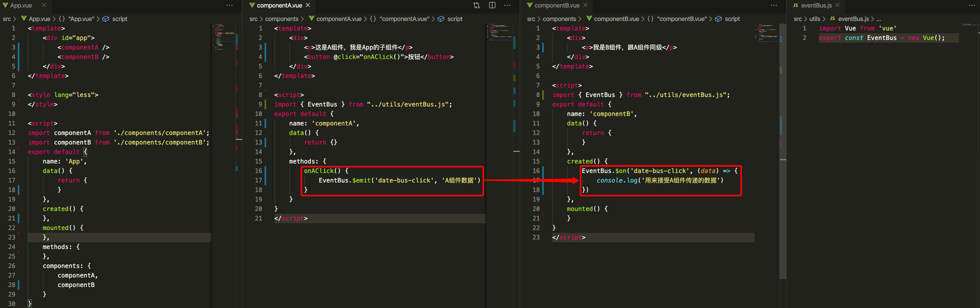Screen dimensions: 980x308
Task: Select the componentB.vue tab
Action: [x=556, y=5]
